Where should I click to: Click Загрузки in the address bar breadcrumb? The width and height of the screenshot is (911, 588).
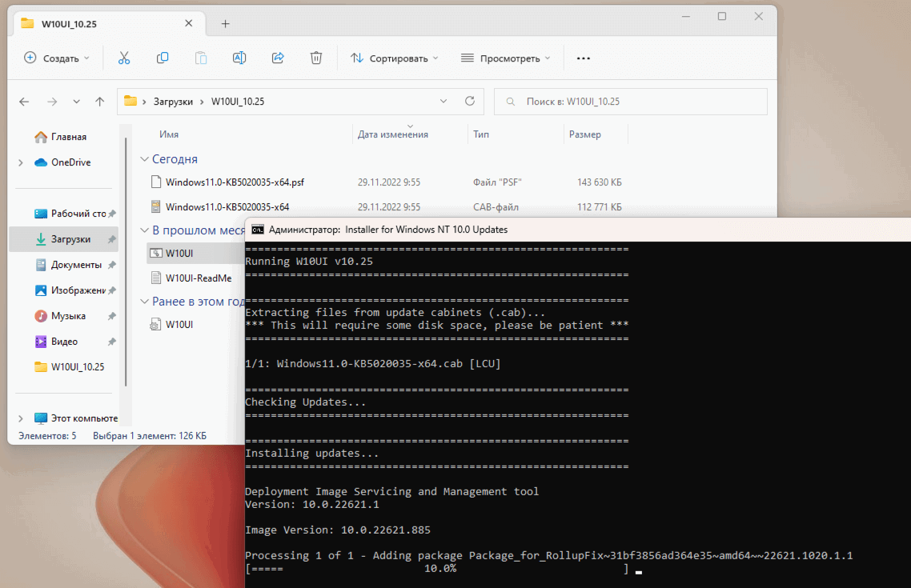(173, 102)
